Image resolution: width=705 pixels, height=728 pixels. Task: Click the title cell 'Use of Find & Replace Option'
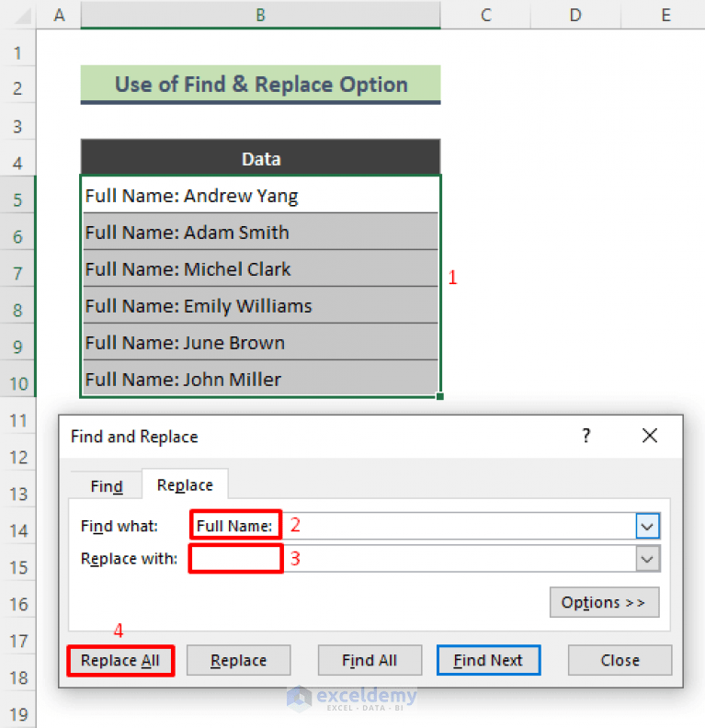pyautogui.click(x=260, y=85)
